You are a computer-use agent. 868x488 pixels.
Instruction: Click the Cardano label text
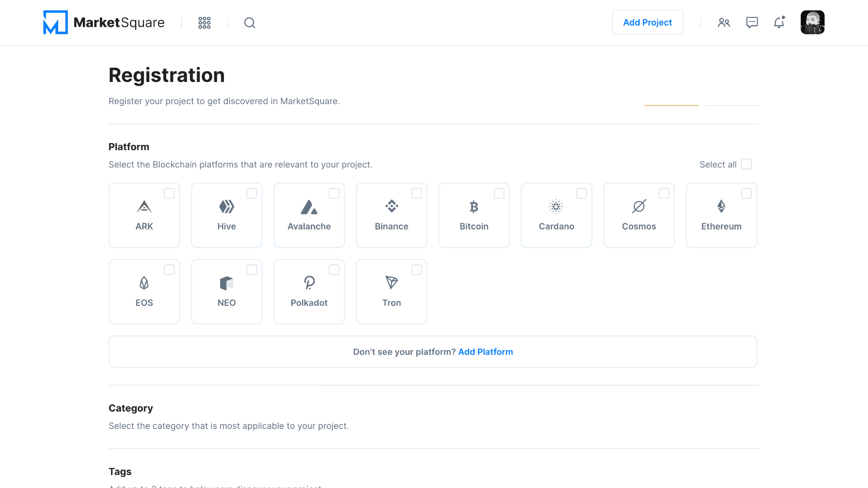(556, 226)
